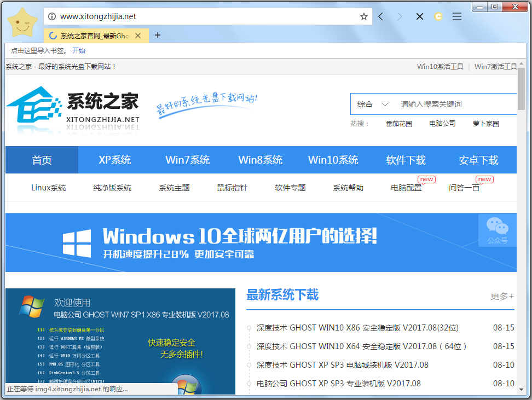532x400 pixels.
Task: Click 更多+ beside 最新系统下载
Action: [502, 296]
